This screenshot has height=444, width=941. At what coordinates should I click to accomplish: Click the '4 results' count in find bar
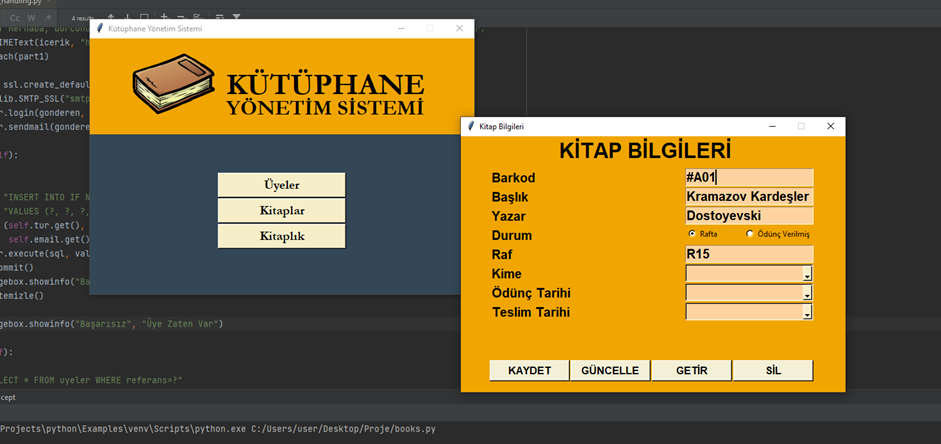coord(83,18)
